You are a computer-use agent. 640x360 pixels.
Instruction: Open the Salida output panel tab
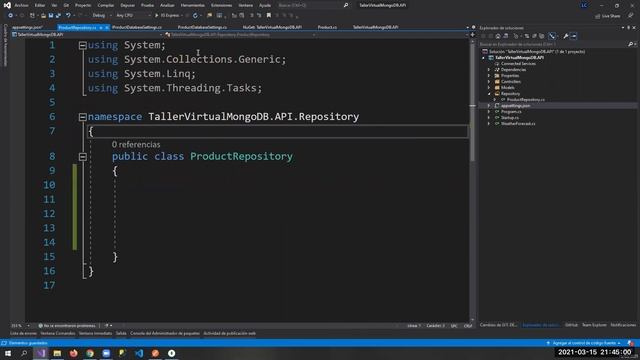point(121,333)
